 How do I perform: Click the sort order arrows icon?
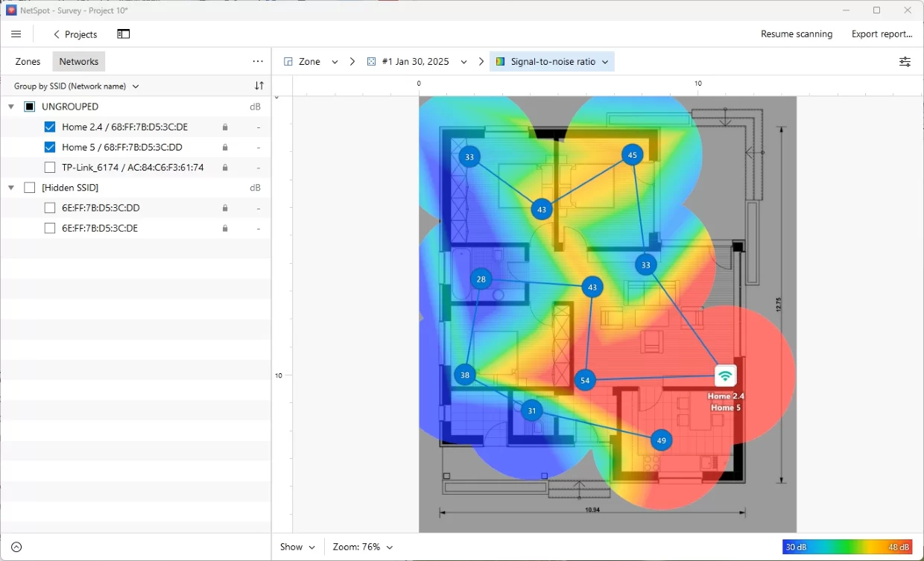tap(259, 86)
